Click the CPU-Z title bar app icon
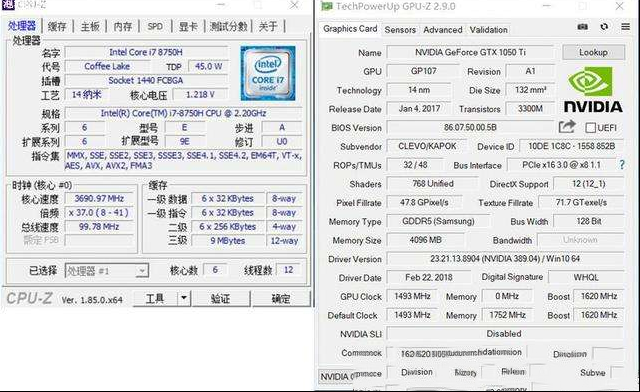Image resolution: width=640 pixels, height=392 pixels. tap(8, 5)
